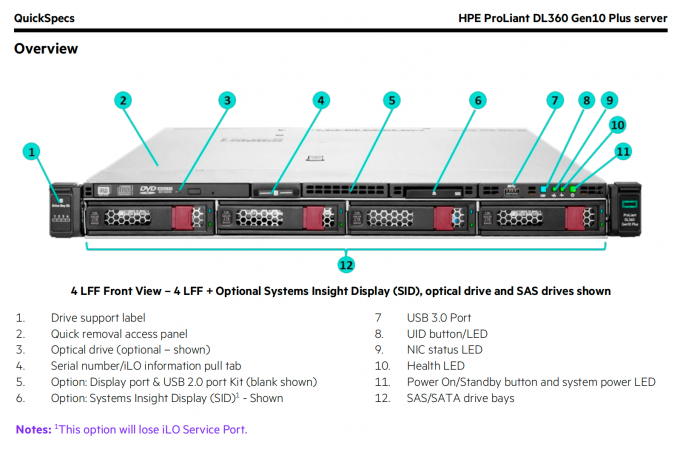
Task: Click callout circle number 12
Action: [346, 265]
